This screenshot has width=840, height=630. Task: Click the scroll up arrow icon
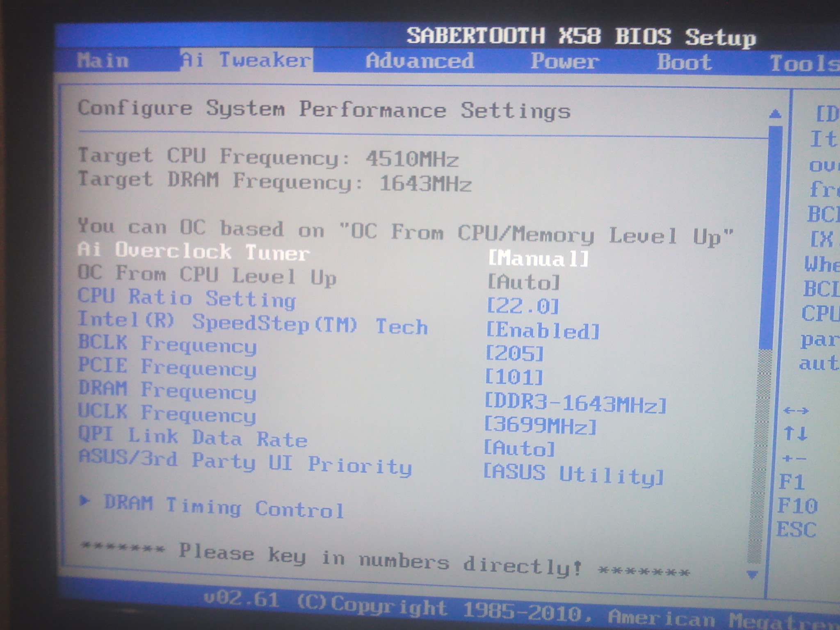click(x=775, y=114)
